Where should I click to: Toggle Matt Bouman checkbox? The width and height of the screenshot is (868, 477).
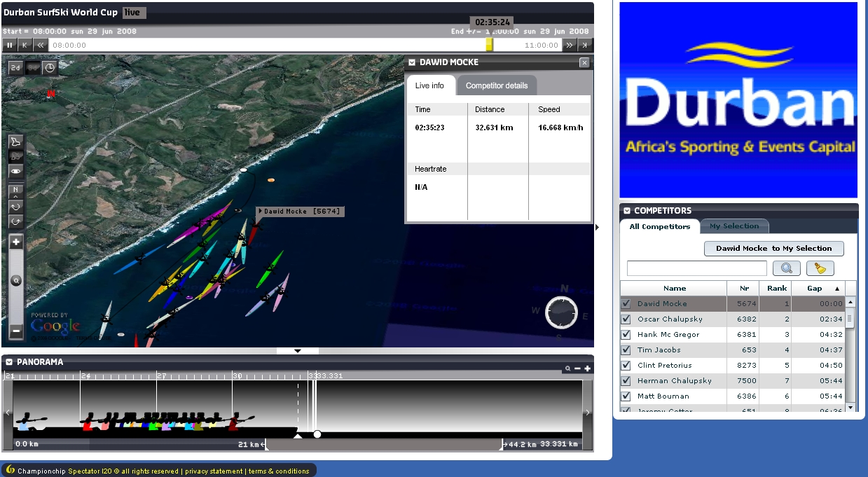point(626,396)
